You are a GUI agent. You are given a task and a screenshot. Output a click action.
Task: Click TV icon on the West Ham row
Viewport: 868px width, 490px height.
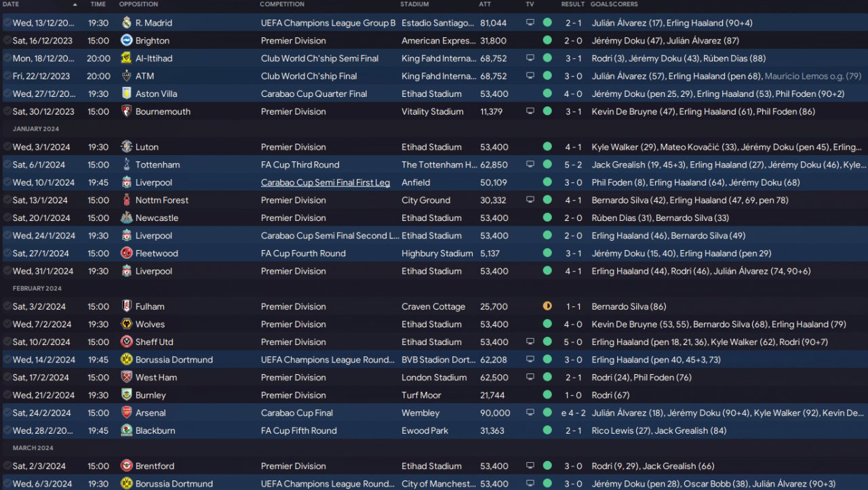click(x=530, y=377)
